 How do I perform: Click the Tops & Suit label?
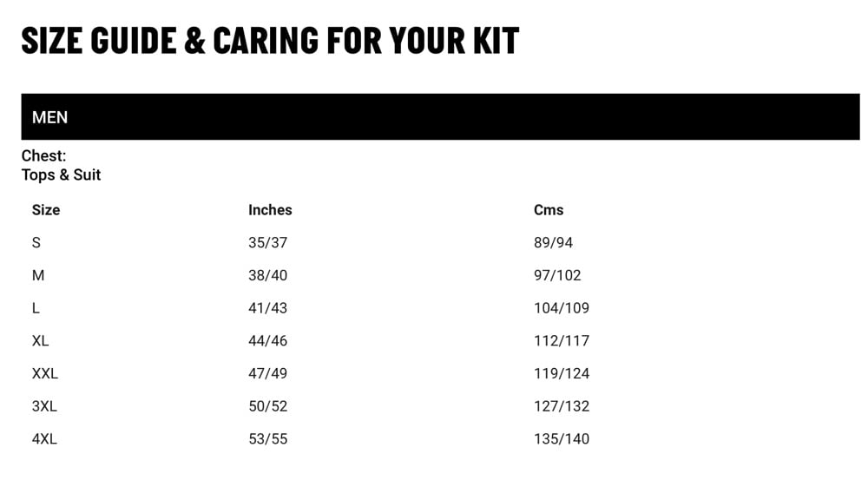[x=62, y=175]
